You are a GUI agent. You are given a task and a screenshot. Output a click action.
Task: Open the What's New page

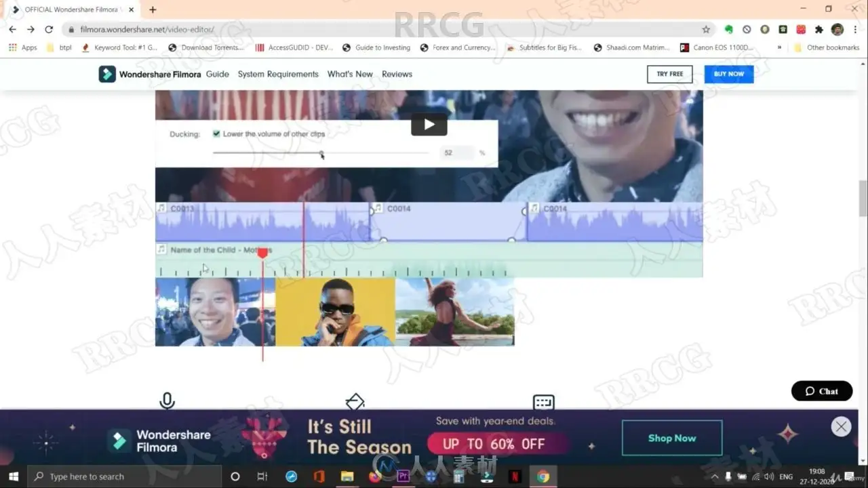350,74
